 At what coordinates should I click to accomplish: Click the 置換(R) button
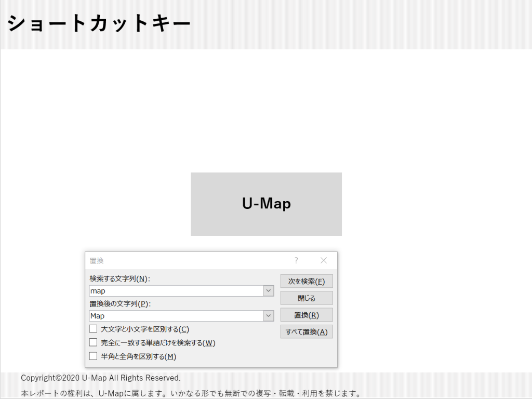pos(307,315)
